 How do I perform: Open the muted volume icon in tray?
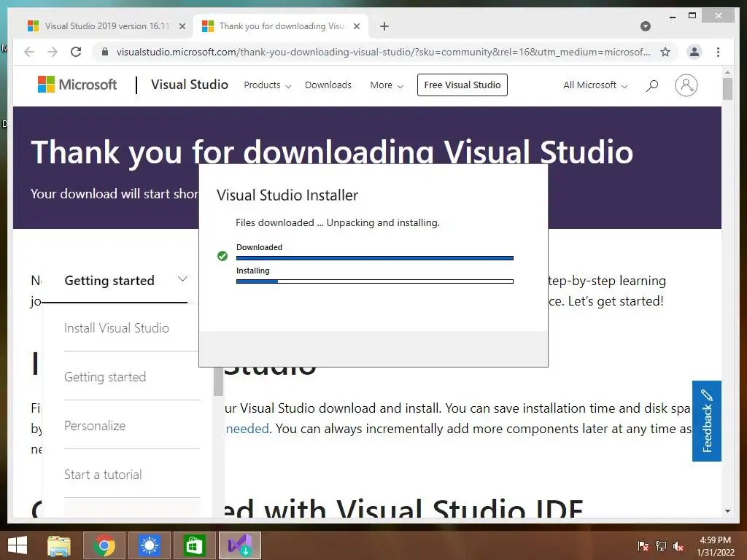pos(678,546)
